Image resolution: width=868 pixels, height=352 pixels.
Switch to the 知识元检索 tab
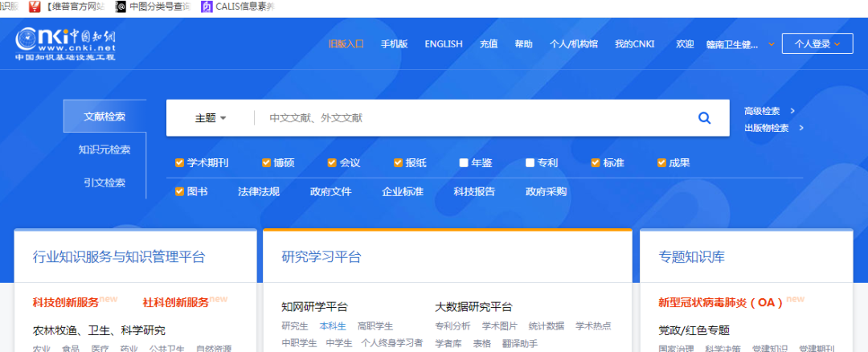coord(104,149)
